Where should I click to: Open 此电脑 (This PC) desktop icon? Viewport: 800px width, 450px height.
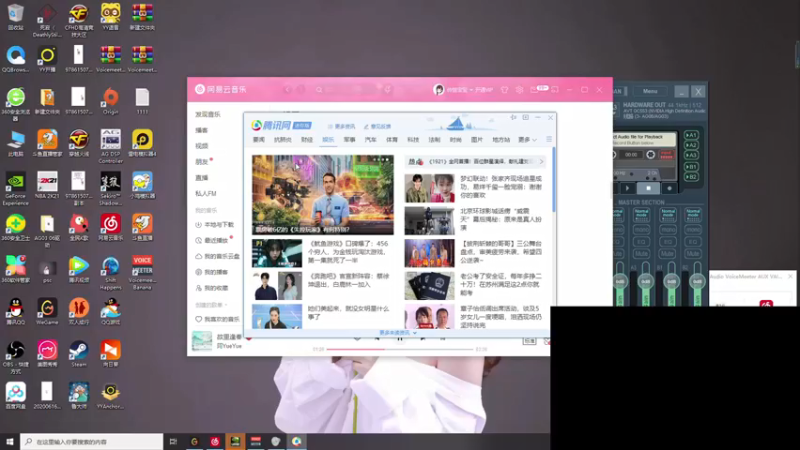tap(15, 143)
